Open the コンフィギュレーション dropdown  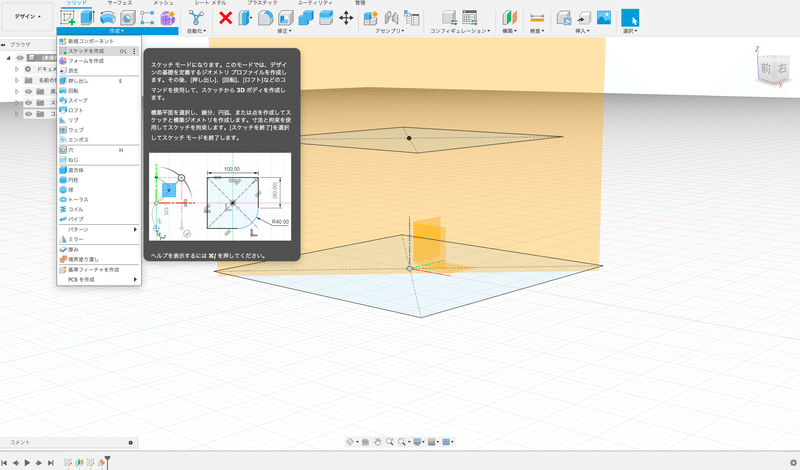tap(460, 31)
